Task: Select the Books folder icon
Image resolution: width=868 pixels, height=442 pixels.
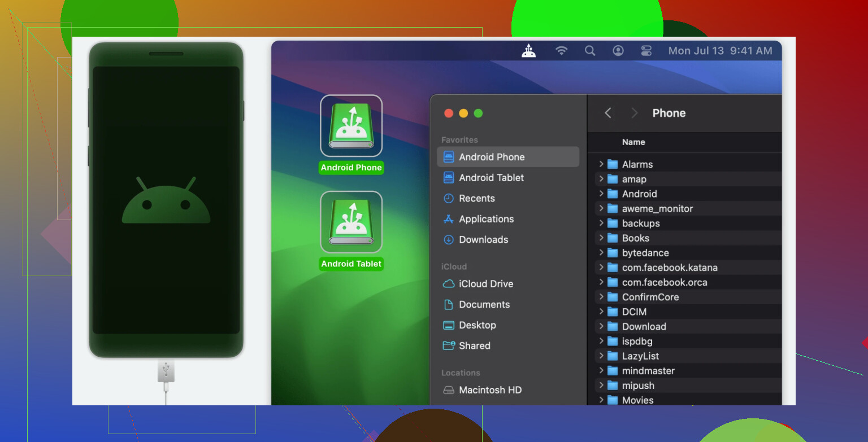Action: [x=613, y=238]
